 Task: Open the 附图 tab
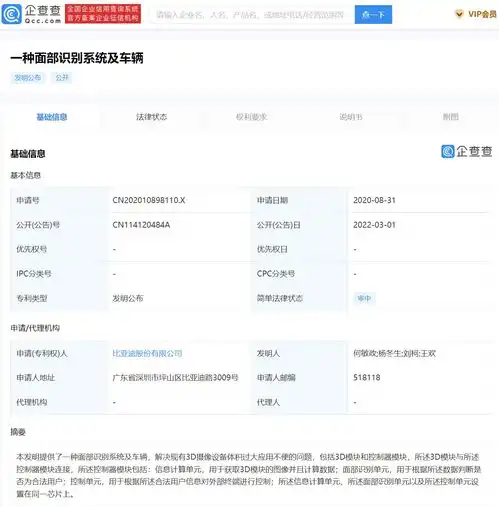[450, 117]
